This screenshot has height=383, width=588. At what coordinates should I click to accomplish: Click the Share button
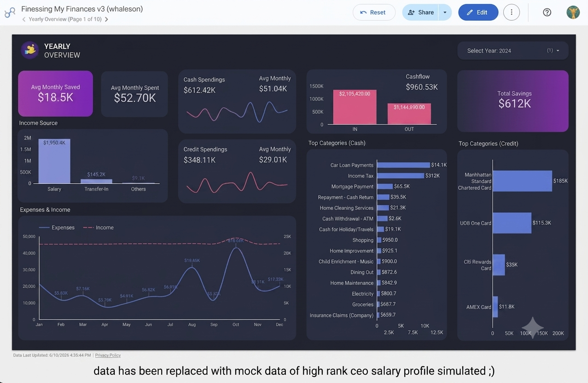coord(420,12)
